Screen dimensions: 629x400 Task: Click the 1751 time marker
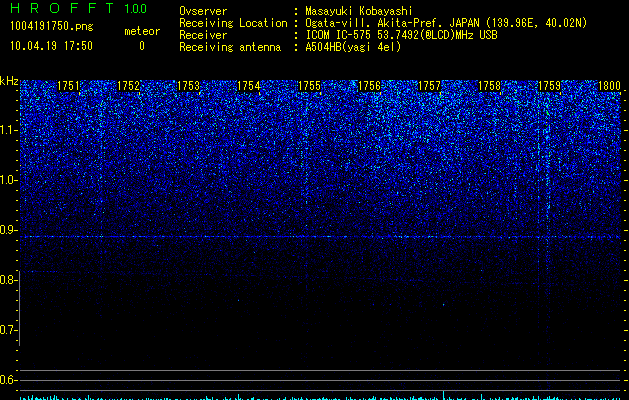coord(69,86)
